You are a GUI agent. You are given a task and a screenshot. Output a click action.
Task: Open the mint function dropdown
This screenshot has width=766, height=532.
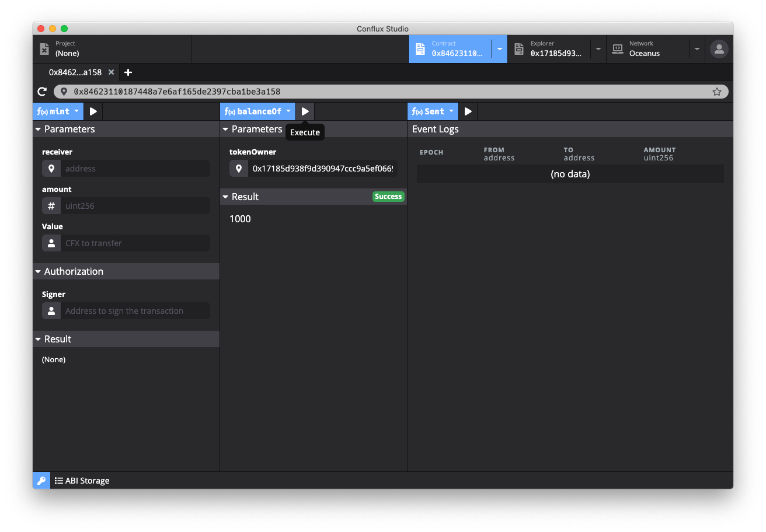click(58, 111)
